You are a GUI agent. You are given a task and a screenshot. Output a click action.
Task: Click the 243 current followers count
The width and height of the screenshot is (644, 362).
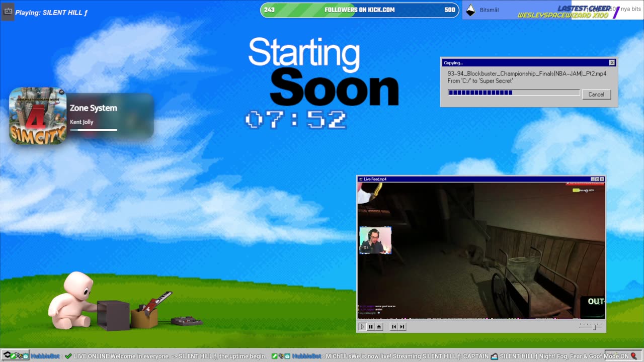click(269, 10)
